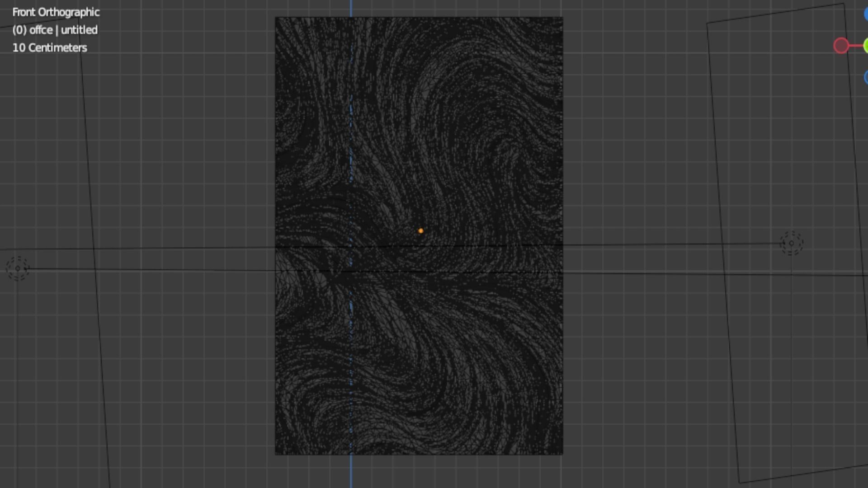Click the red gizmo axis connector line
This screenshot has width=868, height=488.
coord(855,46)
